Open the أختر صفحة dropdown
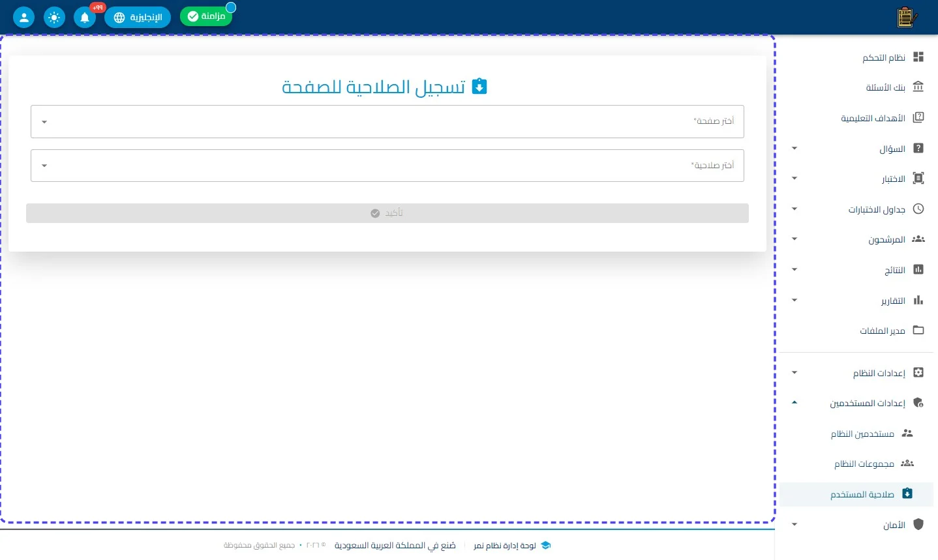The image size is (938, 560). [x=387, y=121]
